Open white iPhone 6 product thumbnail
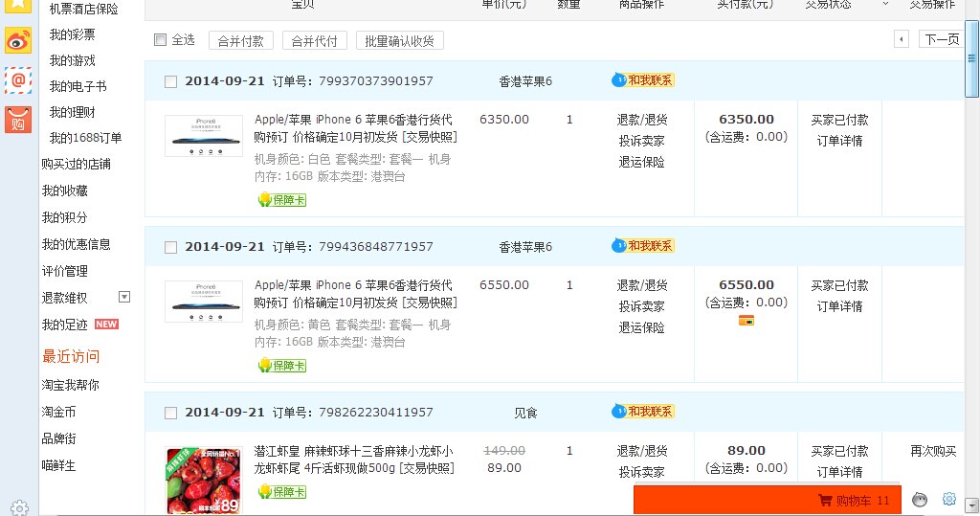Image resolution: width=980 pixels, height=516 pixels. [204, 136]
